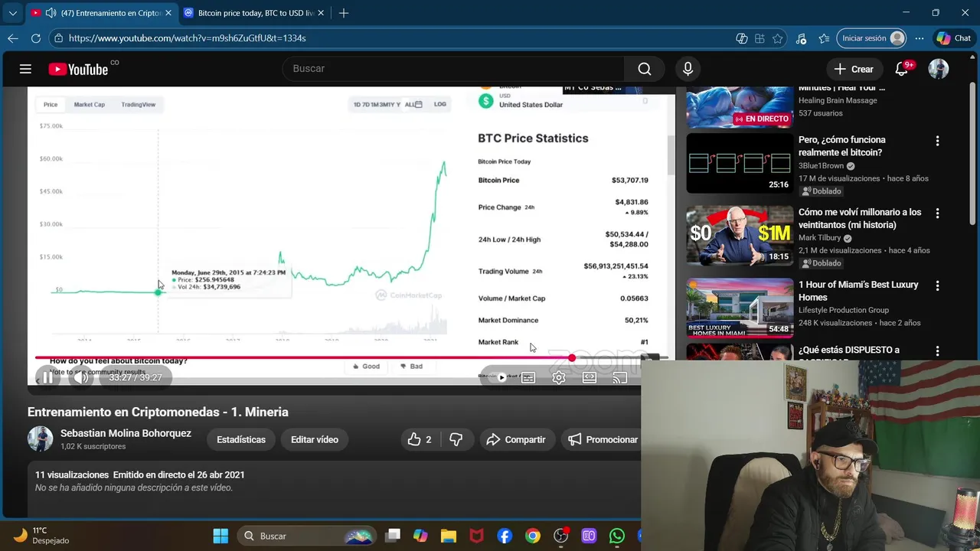This screenshot has width=980, height=551.
Task: Click Editar vídeo
Action: 315,439
